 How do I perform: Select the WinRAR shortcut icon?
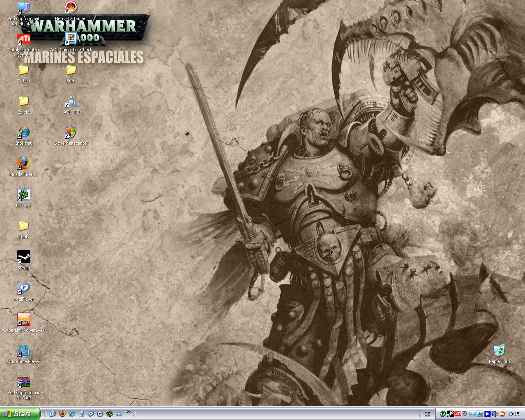point(23,382)
